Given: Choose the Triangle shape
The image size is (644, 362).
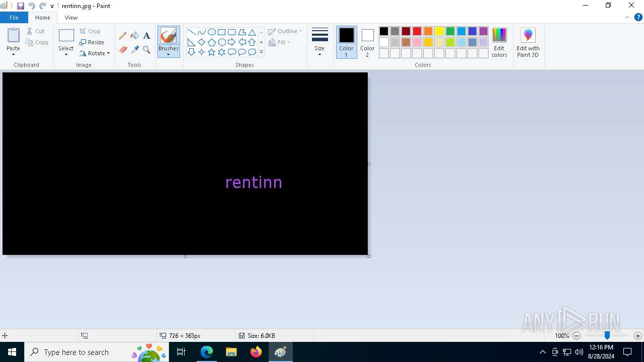Looking at the screenshot, I should pos(252,32).
